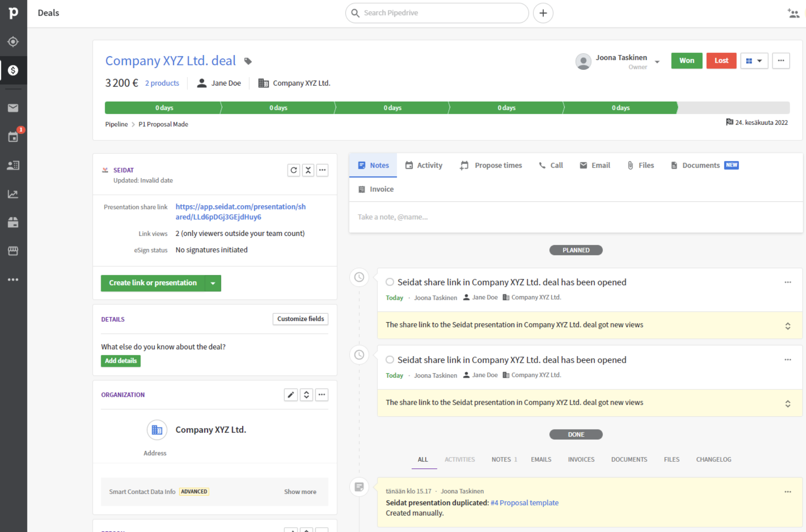The image size is (806, 532).
Task: Switch to Files tab
Action: click(x=641, y=165)
